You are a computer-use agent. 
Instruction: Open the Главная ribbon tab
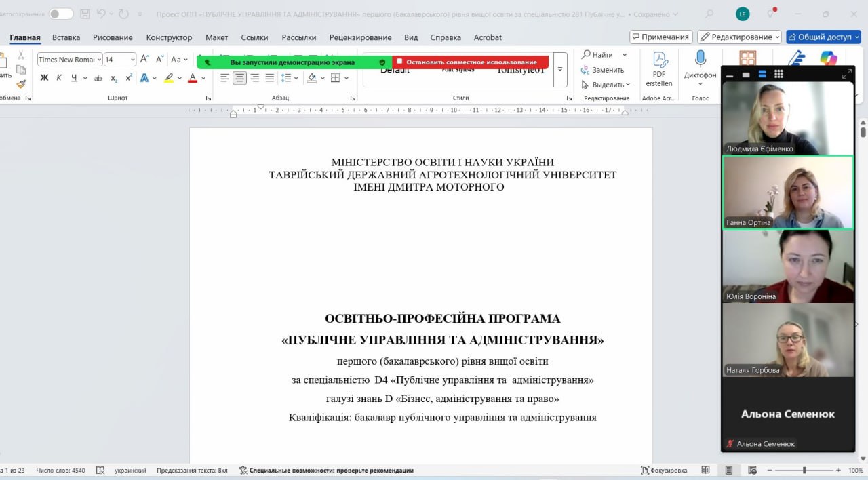[25, 37]
